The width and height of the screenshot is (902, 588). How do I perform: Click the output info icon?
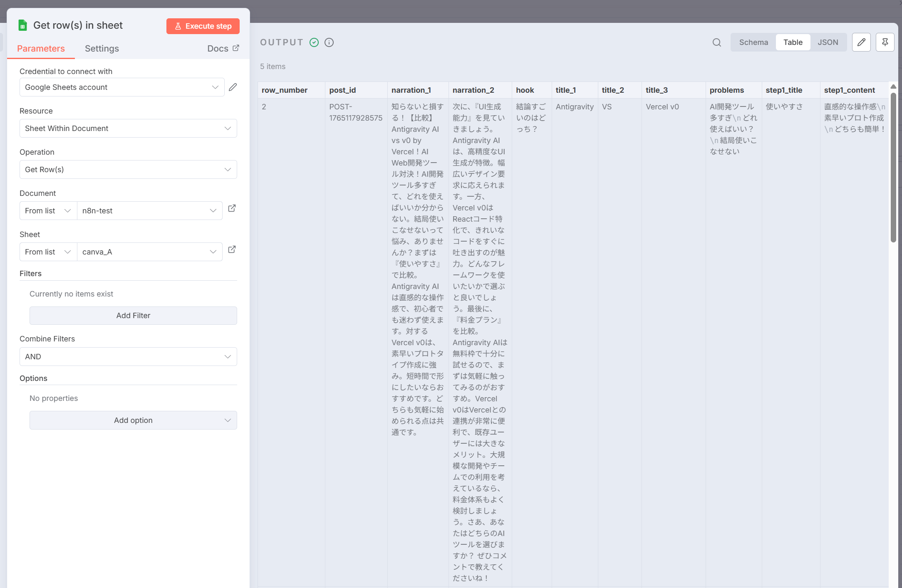(x=329, y=42)
